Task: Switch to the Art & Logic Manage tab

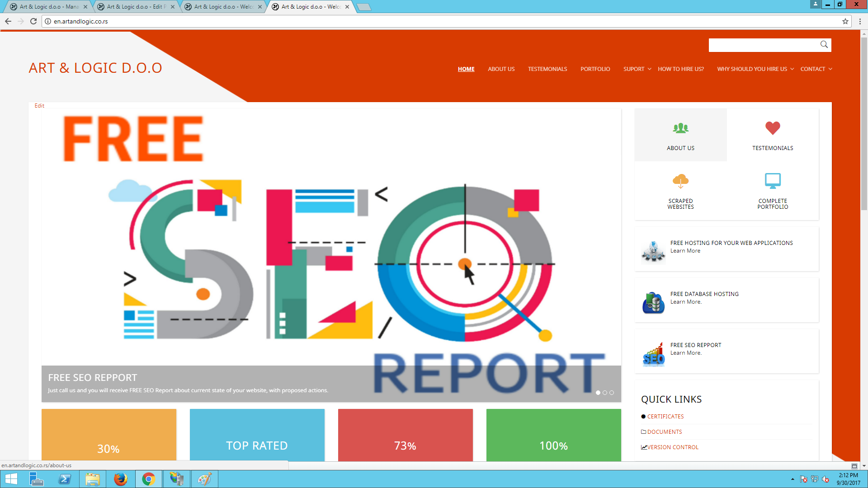Action: click(x=49, y=7)
